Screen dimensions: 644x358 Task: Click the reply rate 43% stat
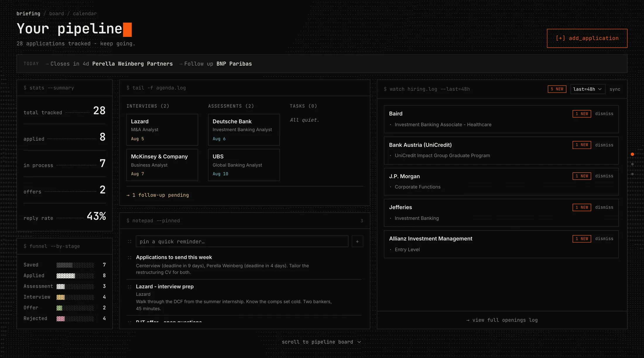click(x=64, y=216)
